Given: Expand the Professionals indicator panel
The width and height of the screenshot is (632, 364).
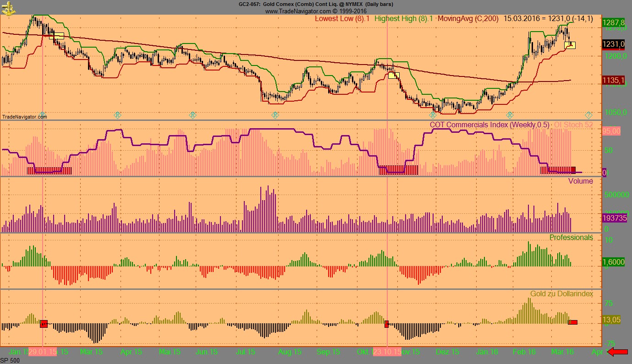Looking at the screenshot, I should click(x=571, y=237).
